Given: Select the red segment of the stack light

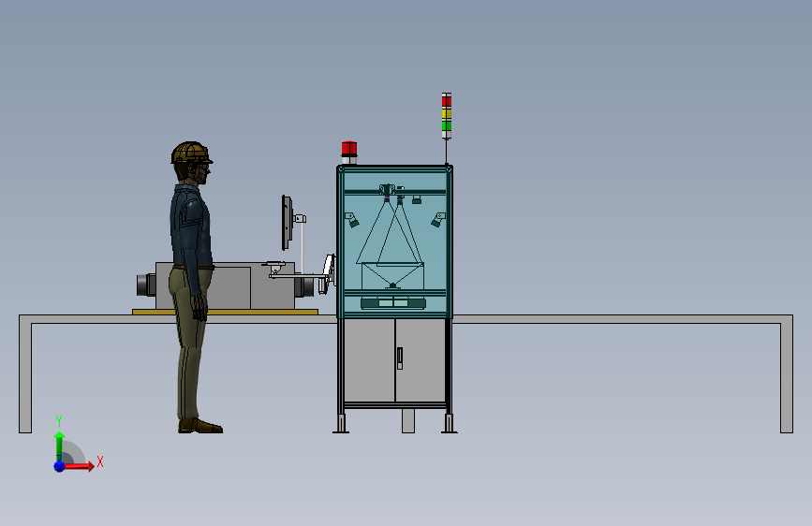Looking at the screenshot, I should [x=447, y=101].
